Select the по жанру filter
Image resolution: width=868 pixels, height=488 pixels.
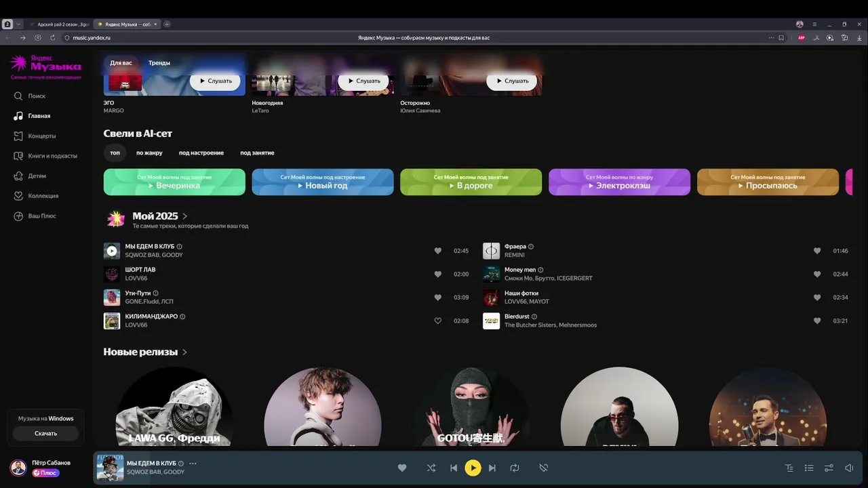click(x=149, y=153)
